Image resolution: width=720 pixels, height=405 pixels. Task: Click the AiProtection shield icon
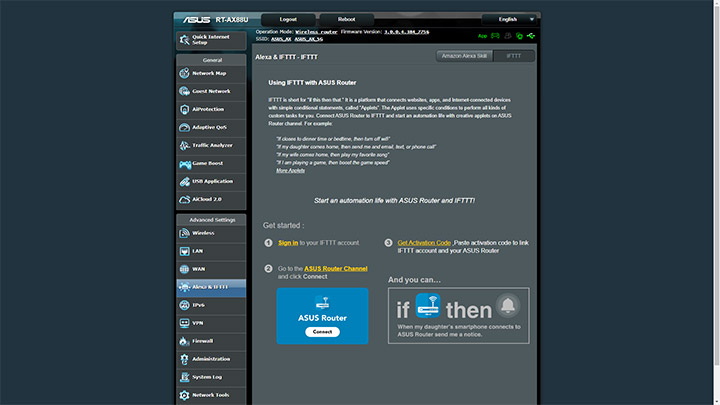pos(185,109)
